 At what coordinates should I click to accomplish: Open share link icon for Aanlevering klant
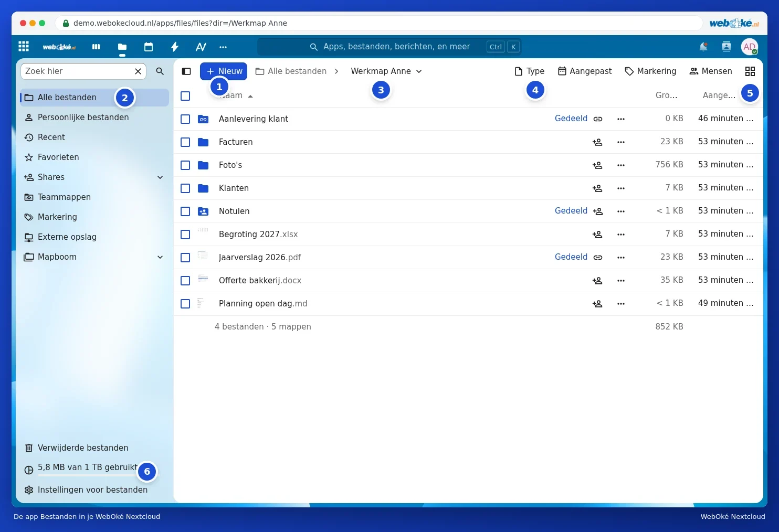(x=598, y=119)
